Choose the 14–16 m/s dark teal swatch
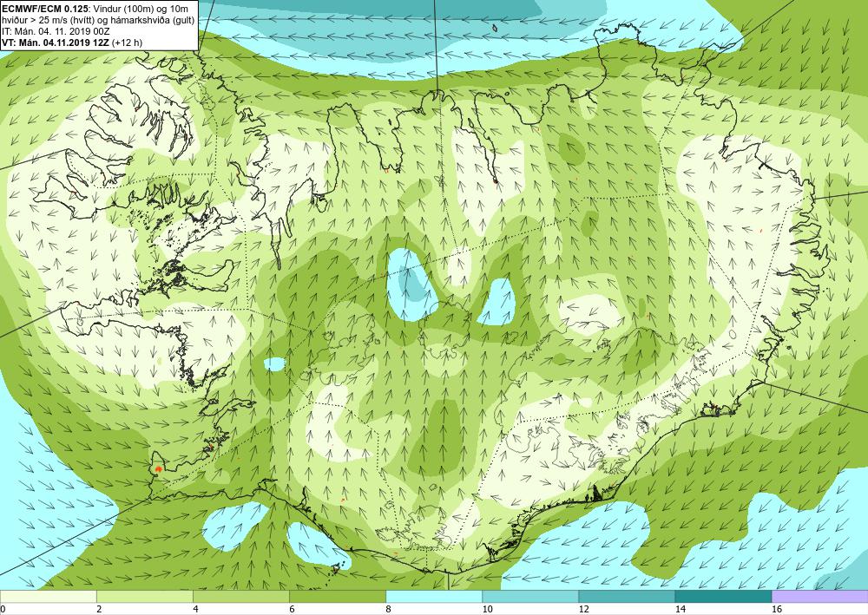868x615 pixels. click(x=723, y=597)
